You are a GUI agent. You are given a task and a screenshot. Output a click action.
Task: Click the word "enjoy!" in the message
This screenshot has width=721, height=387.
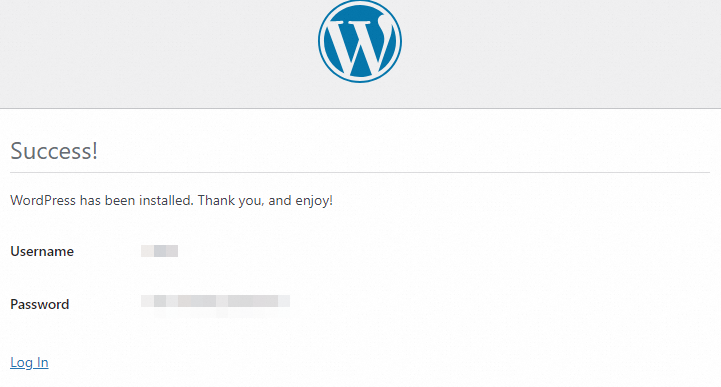[314, 201]
